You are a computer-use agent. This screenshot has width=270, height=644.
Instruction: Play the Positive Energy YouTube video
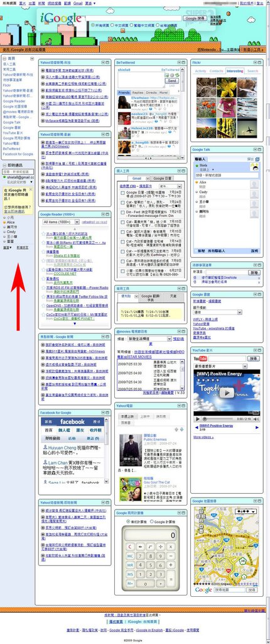(226, 392)
